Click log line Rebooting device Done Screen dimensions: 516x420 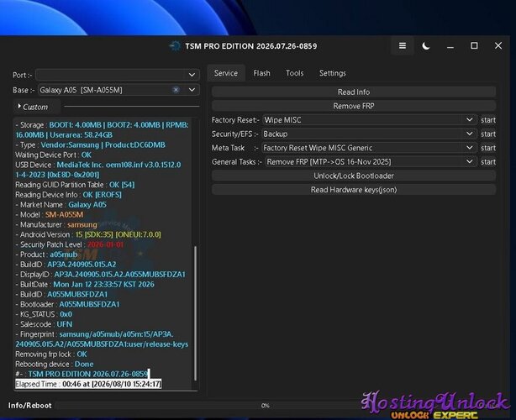pos(55,364)
